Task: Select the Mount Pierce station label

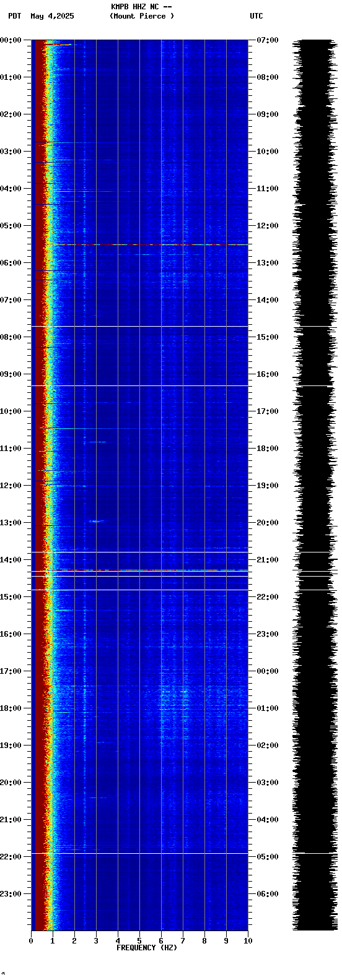Action: [142, 16]
